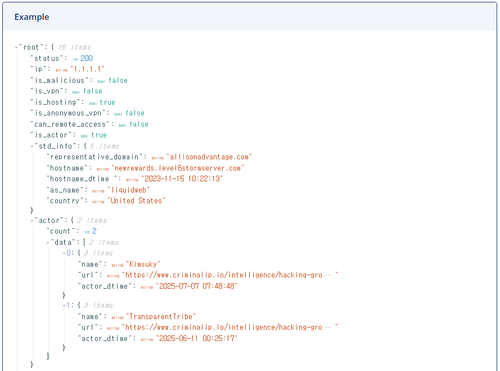Image resolution: width=500 pixels, height=371 pixels.
Task: Click the "is_malicious" false value
Action: (x=118, y=80)
